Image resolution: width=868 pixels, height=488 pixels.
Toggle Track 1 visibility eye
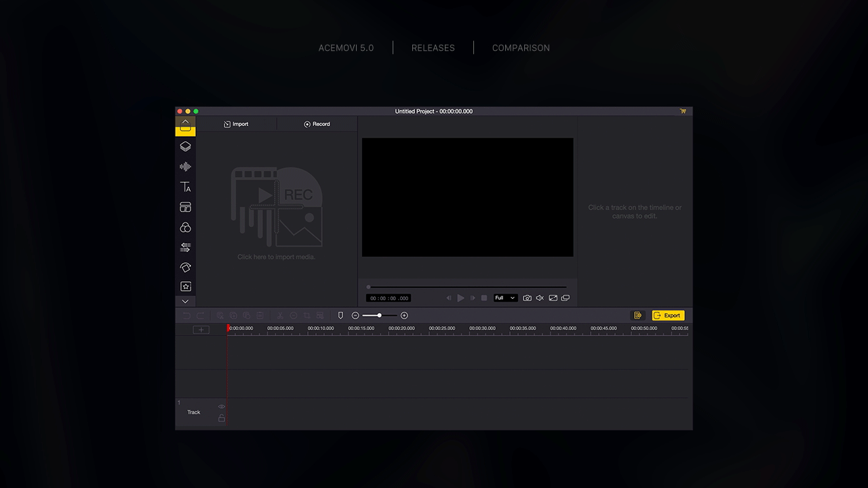pos(221,407)
